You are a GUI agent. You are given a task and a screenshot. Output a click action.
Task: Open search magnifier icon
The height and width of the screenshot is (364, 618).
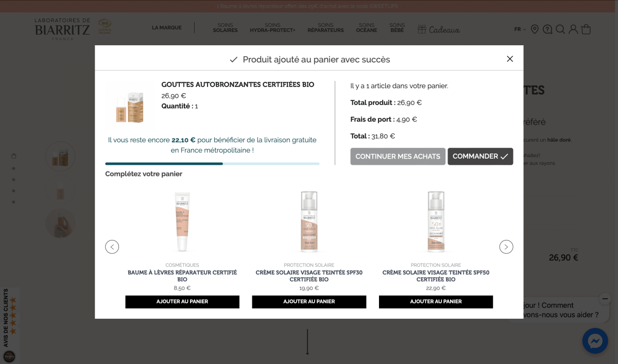pyautogui.click(x=560, y=29)
